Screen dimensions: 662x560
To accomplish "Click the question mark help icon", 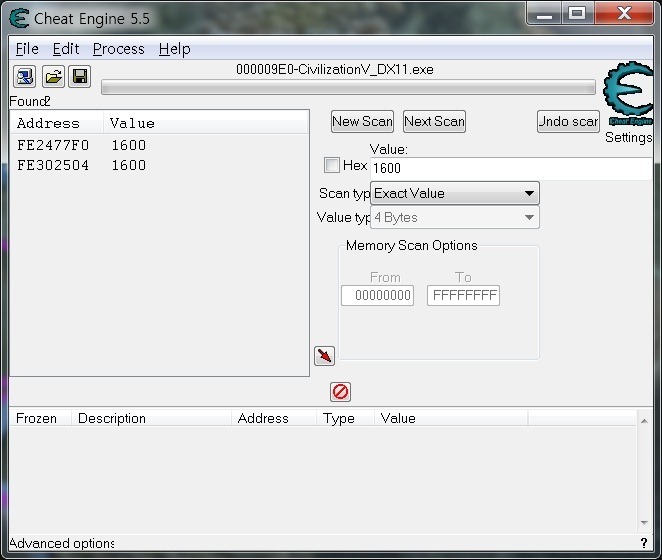I will [644, 543].
